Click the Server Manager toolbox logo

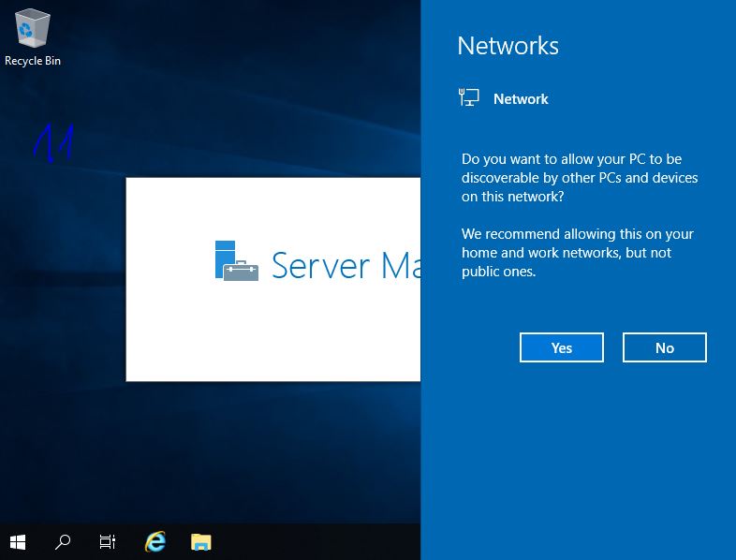click(236, 261)
